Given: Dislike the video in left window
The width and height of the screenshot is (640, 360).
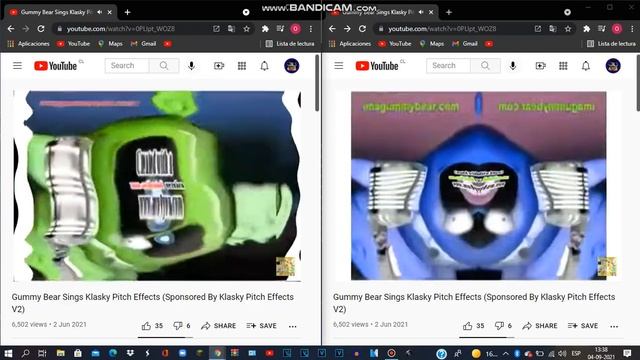Looking at the screenshot, I should (x=178, y=326).
